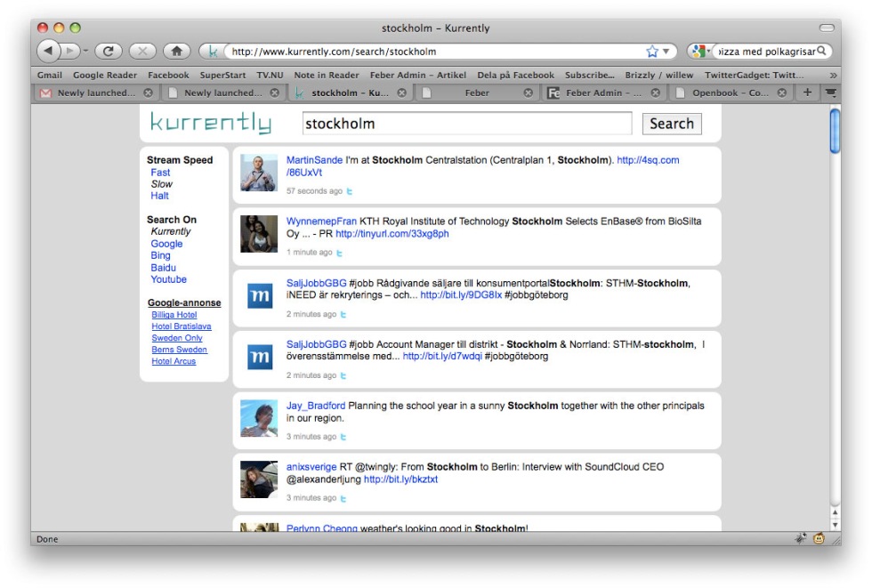Open the list-all-tabs dropdown
The image size is (872, 588).
coord(830,93)
